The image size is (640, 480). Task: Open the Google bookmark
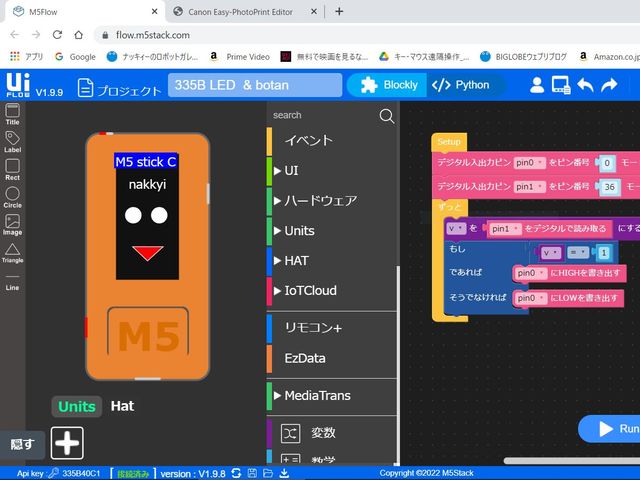tap(76, 57)
